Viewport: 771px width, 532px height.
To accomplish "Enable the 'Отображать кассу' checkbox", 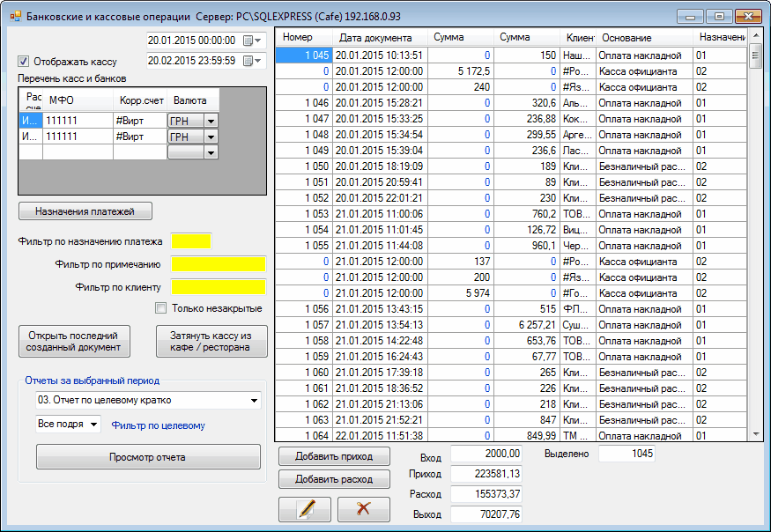I will click(x=24, y=62).
